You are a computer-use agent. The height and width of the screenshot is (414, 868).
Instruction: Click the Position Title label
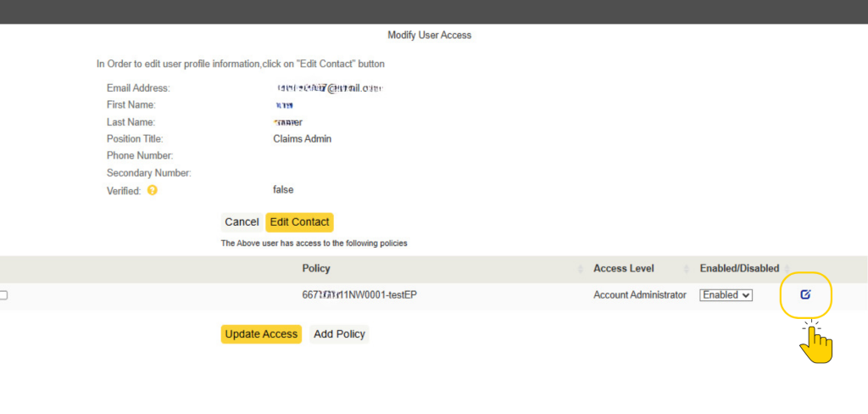pyautogui.click(x=135, y=139)
